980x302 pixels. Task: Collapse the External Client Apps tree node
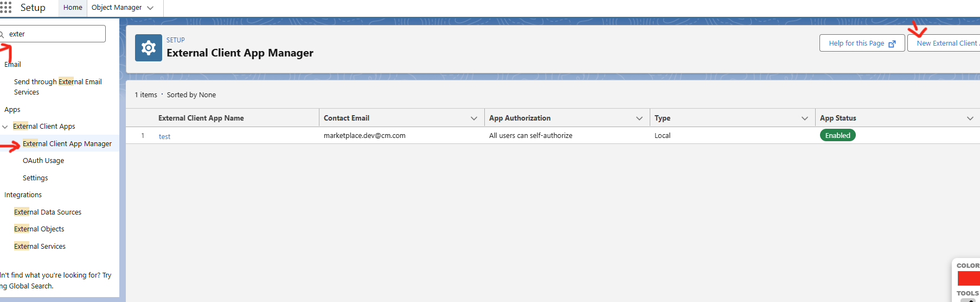click(x=5, y=127)
